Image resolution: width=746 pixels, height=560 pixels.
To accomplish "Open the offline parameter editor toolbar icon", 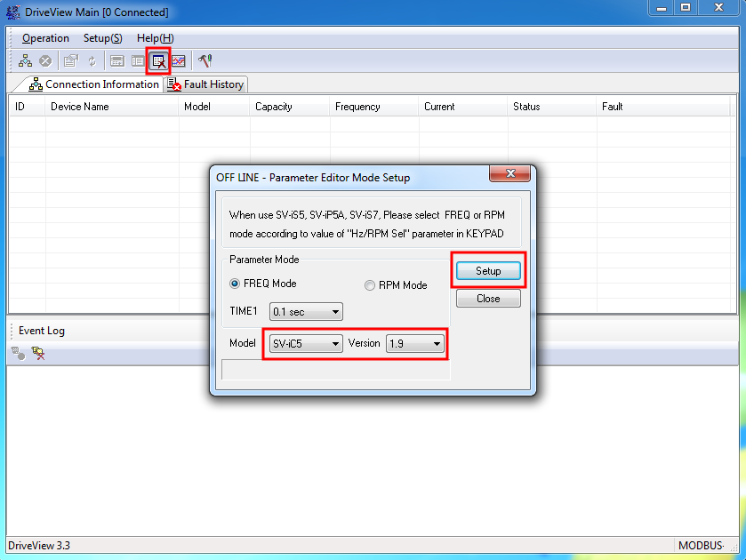I will click(x=158, y=61).
